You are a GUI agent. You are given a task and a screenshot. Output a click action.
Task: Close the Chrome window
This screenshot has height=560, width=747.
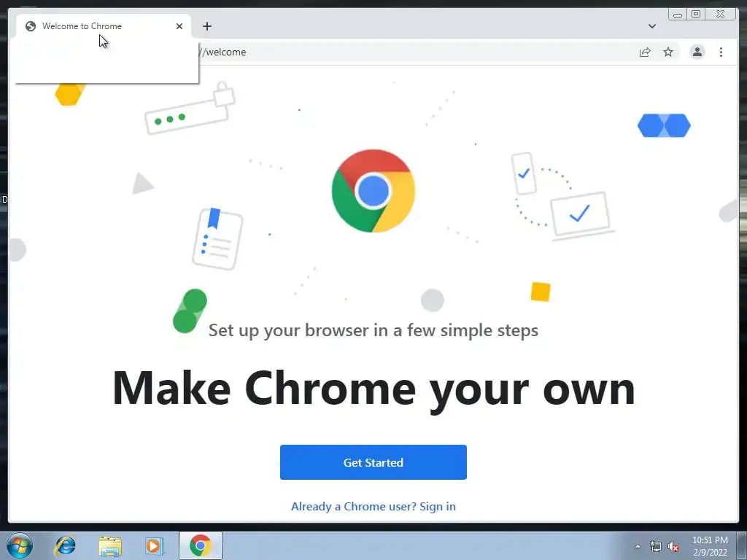(x=721, y=15)
